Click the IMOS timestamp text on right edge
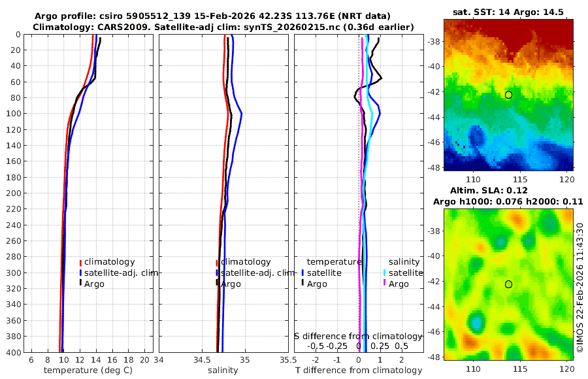Screen dimensions: 588x379 tap(580, 288)
